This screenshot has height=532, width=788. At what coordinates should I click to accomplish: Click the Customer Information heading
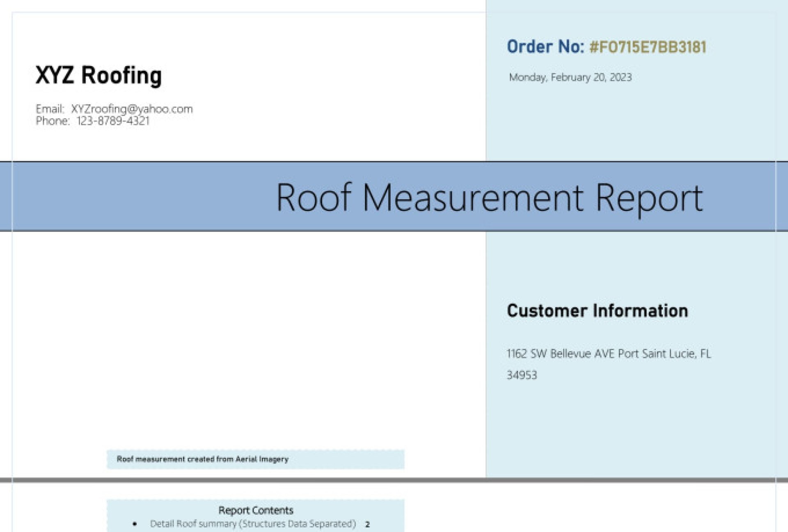click(597, 311)
